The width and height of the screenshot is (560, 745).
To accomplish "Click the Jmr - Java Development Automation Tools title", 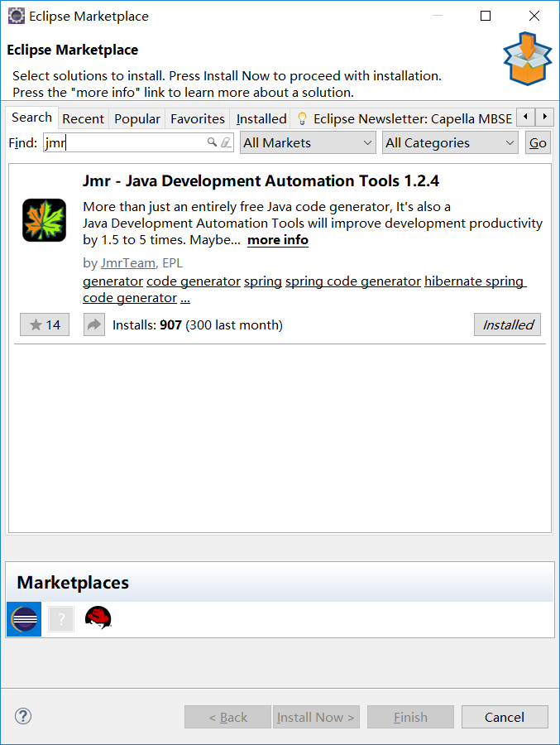I will pyautogui.click(x=261, y=181).
